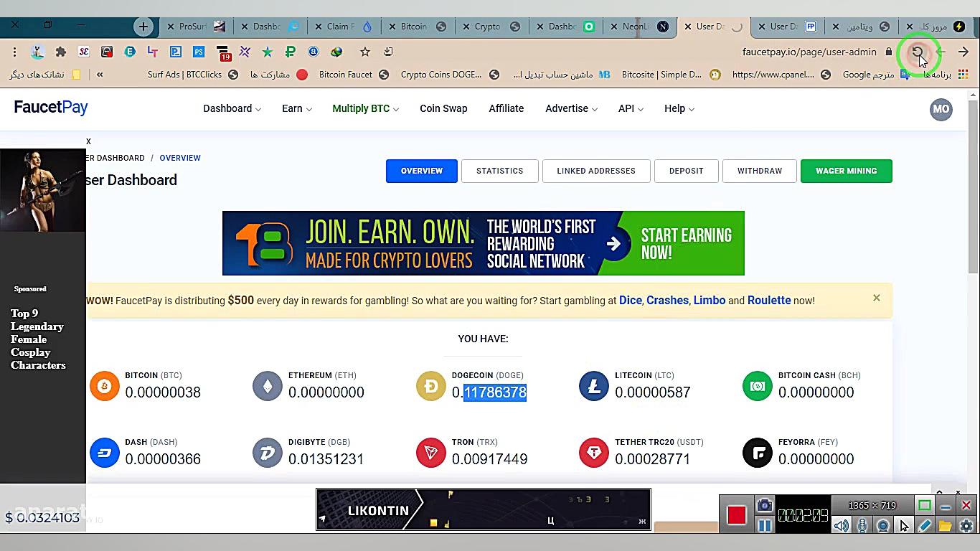Toggle webcam capture in recorder
Screen dimensions: 980x551
tap(883, 525)
